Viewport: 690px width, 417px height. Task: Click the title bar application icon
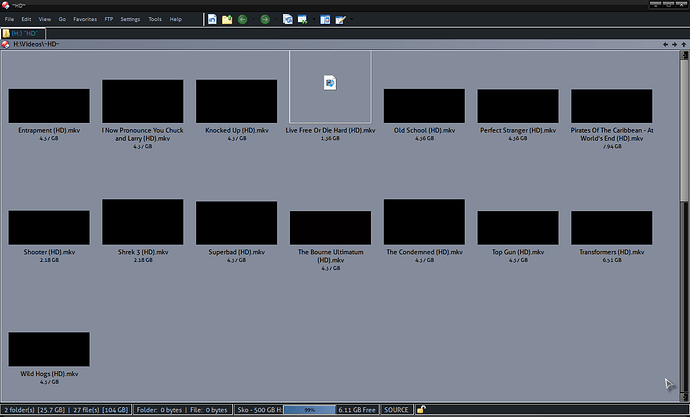(x=5, y=5)
